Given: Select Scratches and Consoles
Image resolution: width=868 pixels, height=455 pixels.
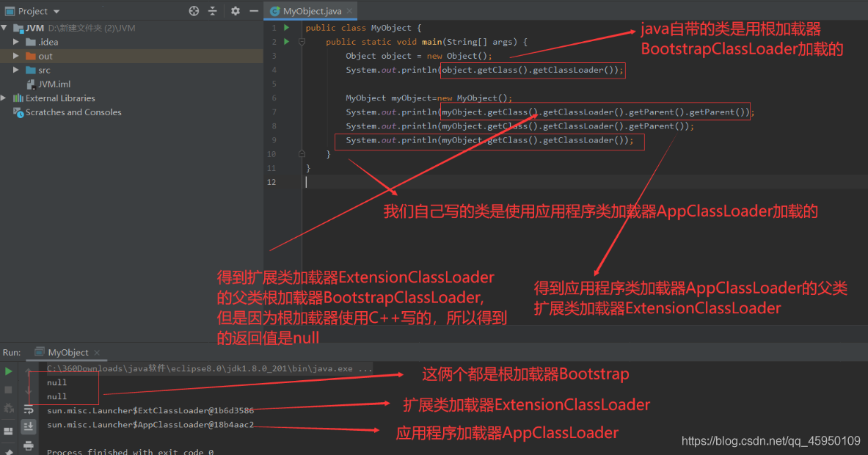Looking at the screenshot, I should coord(73,112).
